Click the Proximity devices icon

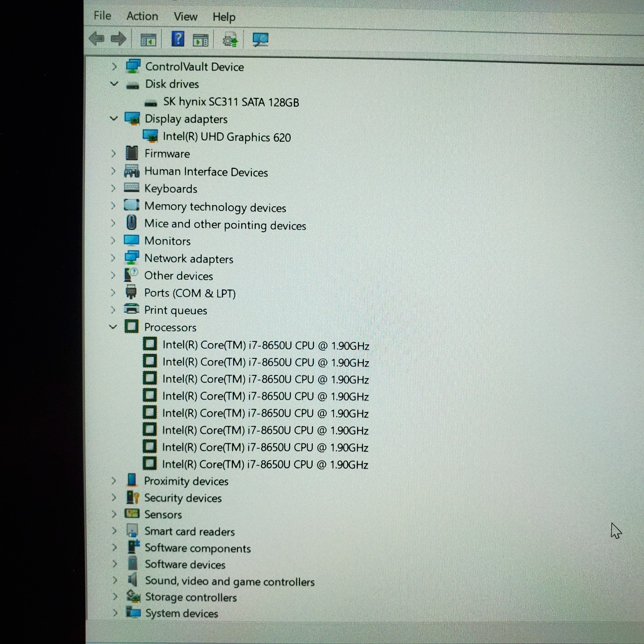pyautogui.click(x=132, y=480)
